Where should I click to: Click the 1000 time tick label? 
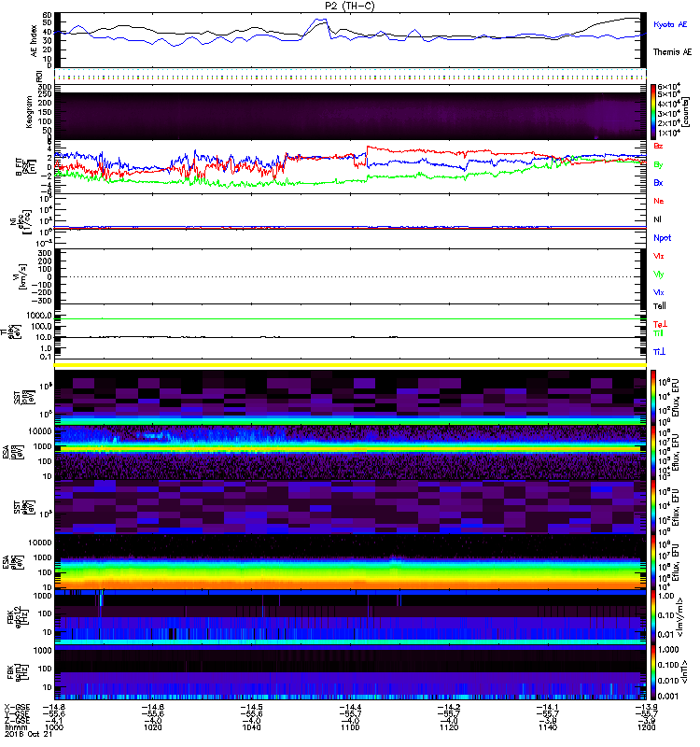click(x=54, y=727)
